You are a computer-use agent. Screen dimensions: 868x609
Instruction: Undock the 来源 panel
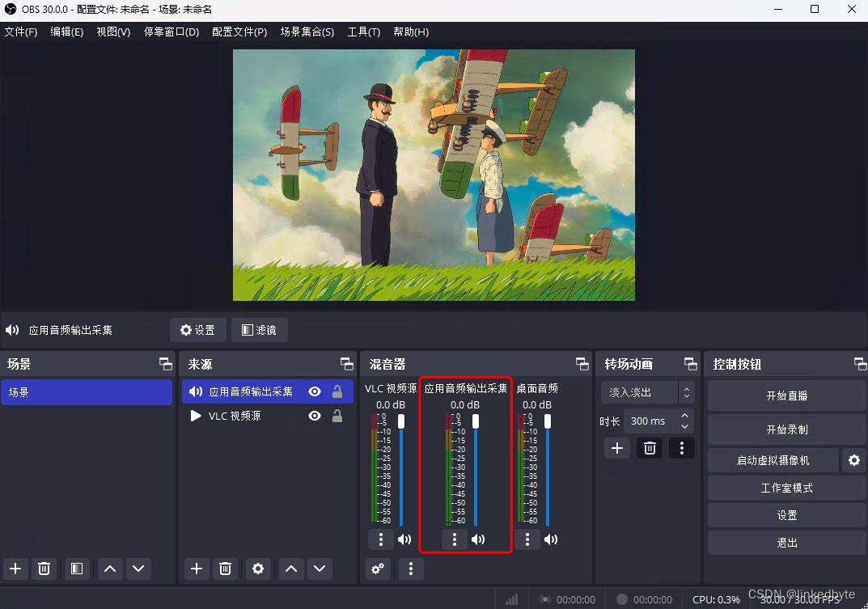[x=346, y=364]
